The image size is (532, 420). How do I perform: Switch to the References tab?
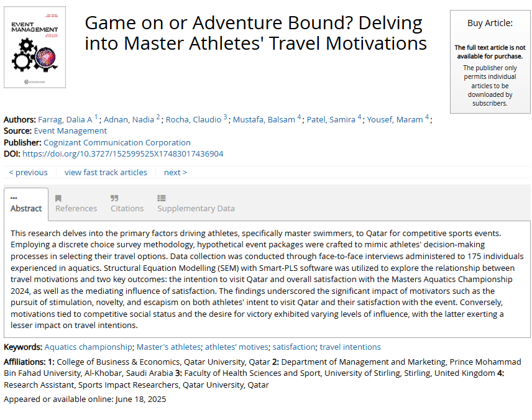tap(76, 208)
